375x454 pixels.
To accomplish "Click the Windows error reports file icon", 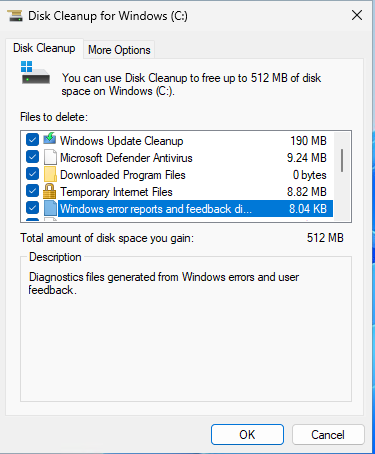I will pyautogui.click(x=50, y=208).
